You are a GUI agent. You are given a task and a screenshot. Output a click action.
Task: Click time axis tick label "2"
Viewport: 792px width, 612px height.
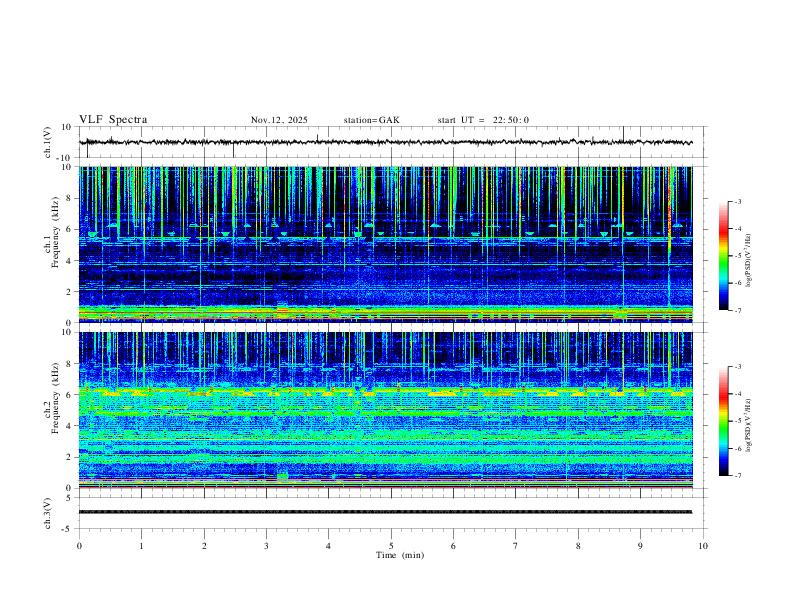pos(204,546)
